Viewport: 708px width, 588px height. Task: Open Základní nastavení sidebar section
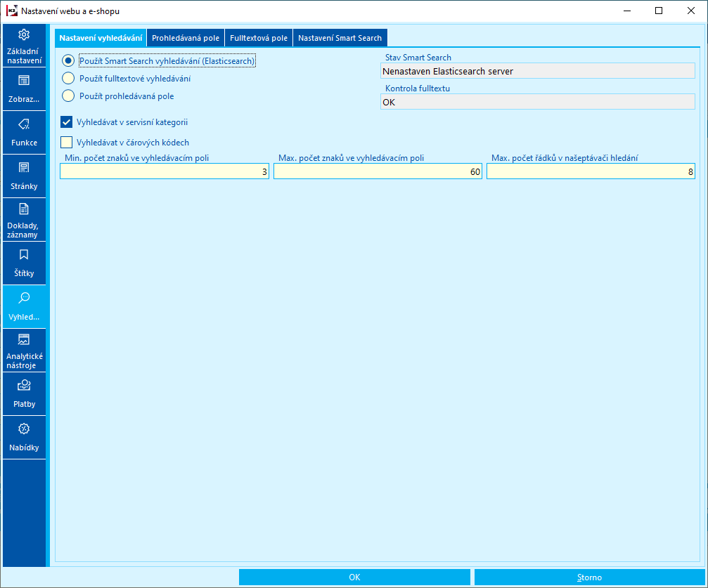pos(24,46)
